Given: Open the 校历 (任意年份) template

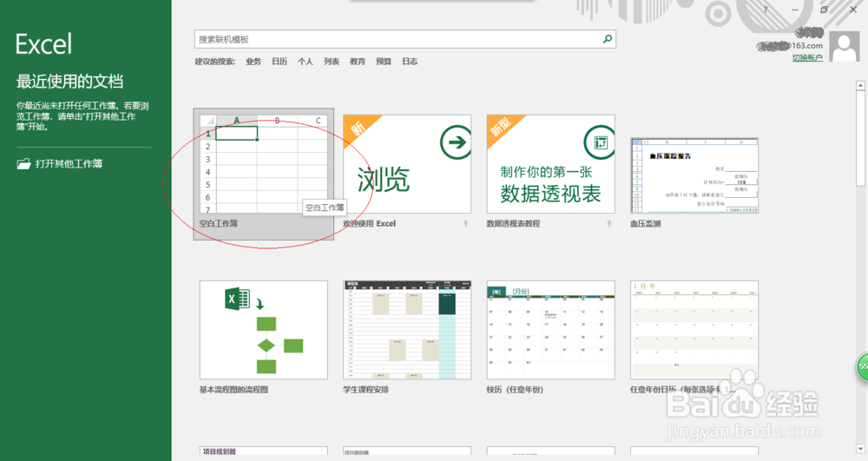Looking at the screenshot, I should coord(551,330).
